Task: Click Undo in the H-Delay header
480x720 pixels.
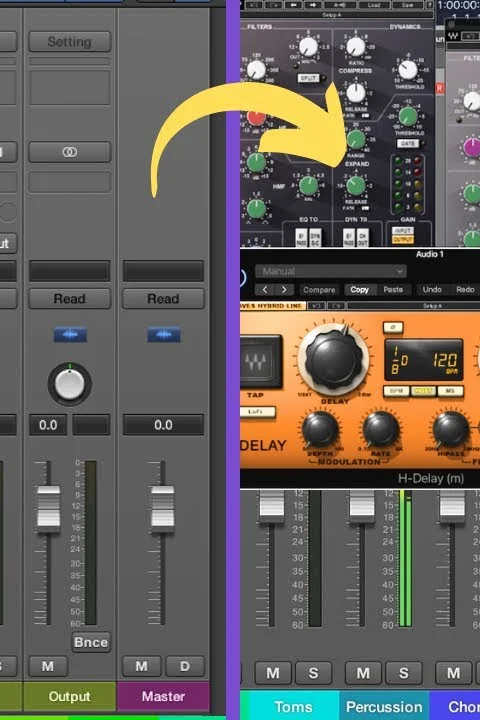Action: (432, 290)
